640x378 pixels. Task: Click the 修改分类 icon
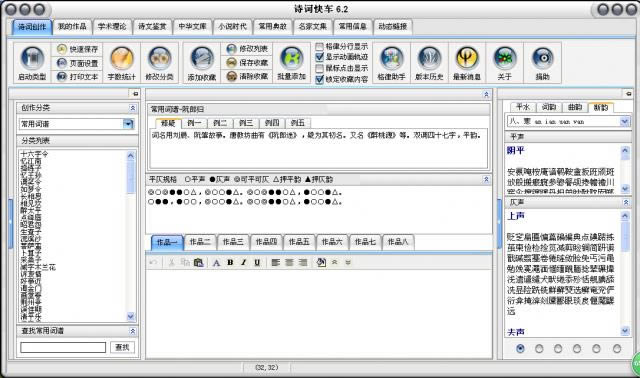tap(160, 58)
